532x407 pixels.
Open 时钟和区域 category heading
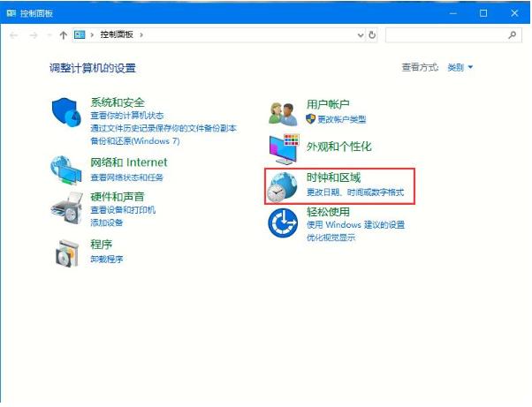(x=333, y=177)
